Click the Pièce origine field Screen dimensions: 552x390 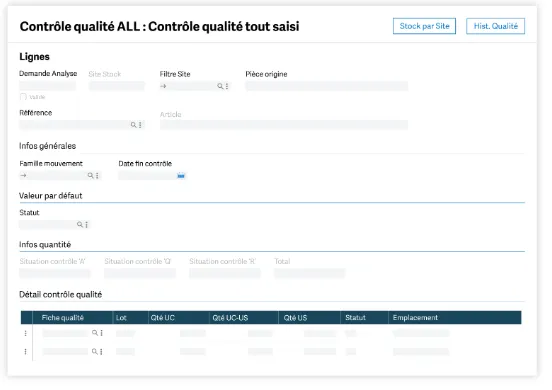[327, 86]
